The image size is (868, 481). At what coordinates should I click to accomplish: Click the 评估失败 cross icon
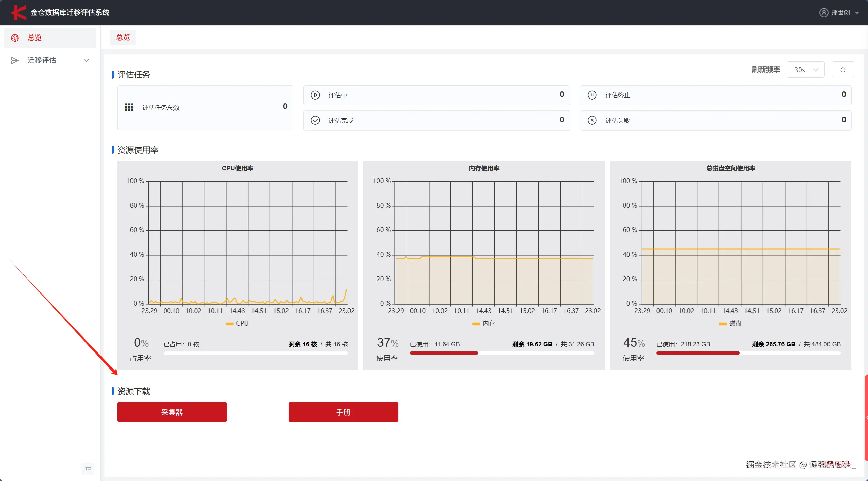pos(592,120)
